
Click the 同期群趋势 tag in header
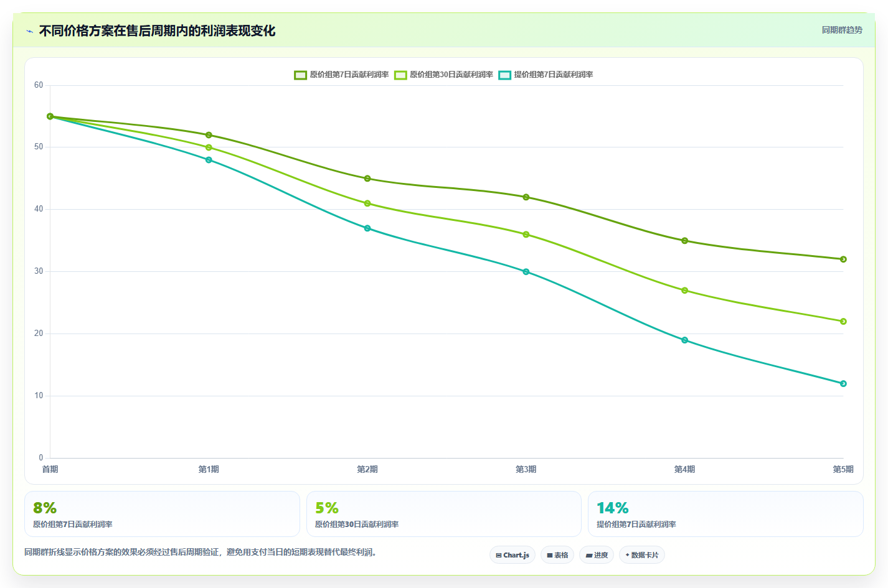tap(842, 30)
